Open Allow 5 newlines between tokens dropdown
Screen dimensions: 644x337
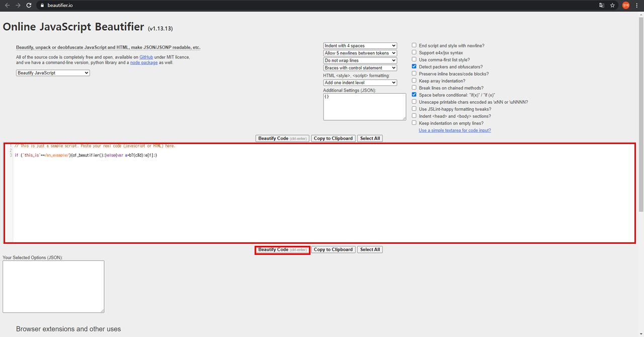pos(360,53)
